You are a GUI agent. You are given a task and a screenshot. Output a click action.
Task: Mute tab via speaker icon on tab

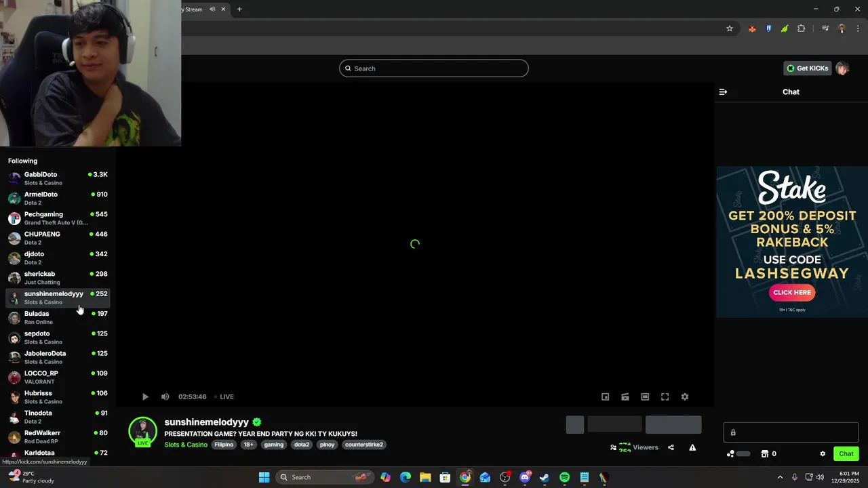pos(212,9)
